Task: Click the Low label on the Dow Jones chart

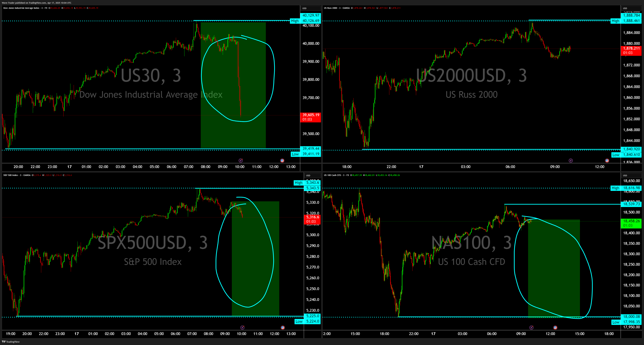Action: tap(295, 154)
